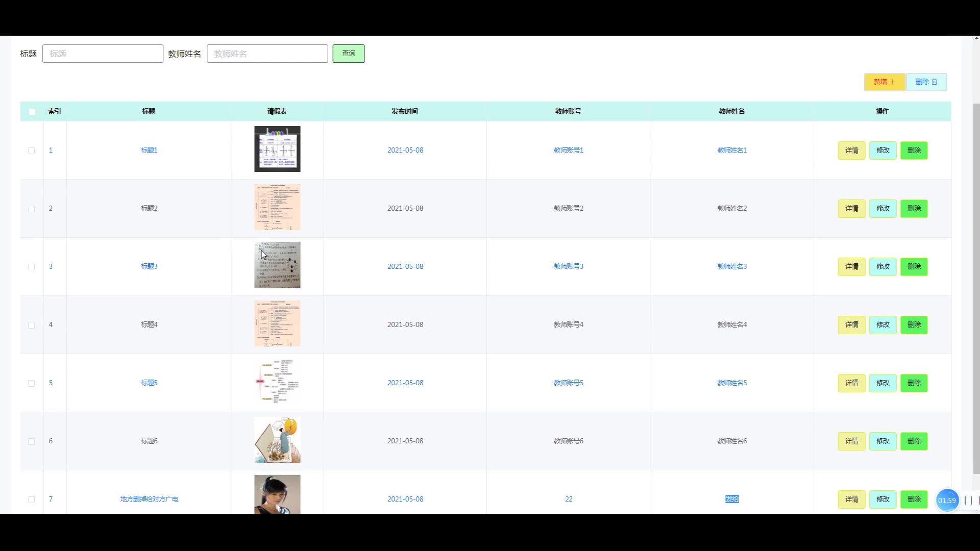Open the portrait thumbnail in row 7
This screenshot has width=980, height=551.
(277, 494)
